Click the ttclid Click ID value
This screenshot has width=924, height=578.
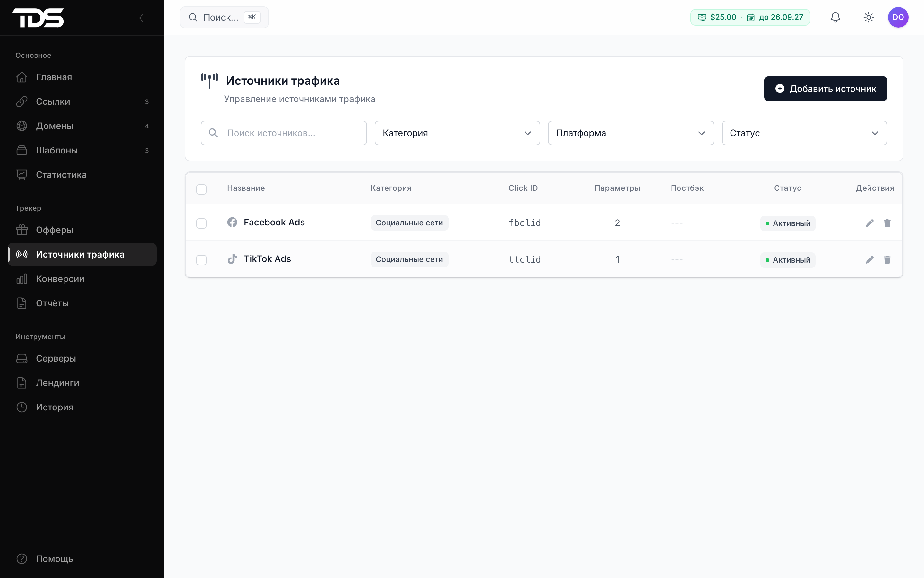(x=525, y=259)
